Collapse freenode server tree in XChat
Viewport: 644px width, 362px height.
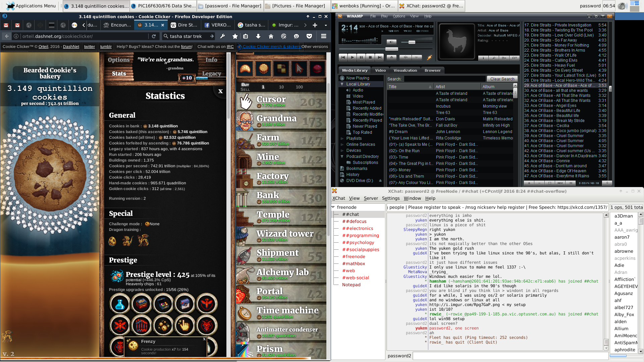coord(333,207)
